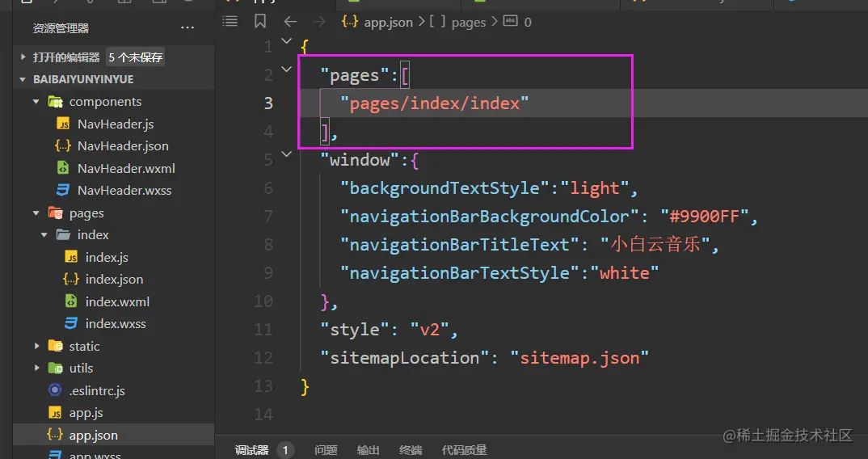Image resolution: width=868 pixels, height=459 pixels.
Task: Switch to the 输出 tab
Action: click(x=368, y=450)
